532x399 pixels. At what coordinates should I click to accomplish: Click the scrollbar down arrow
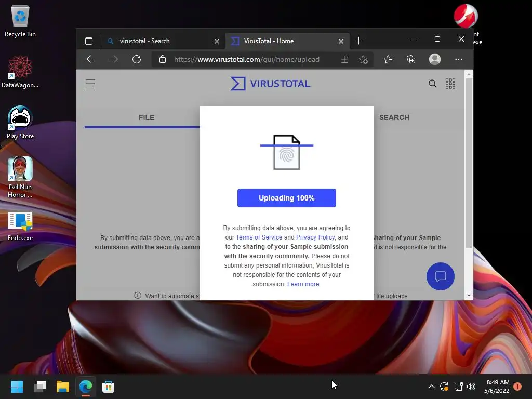tap(469, 296)
